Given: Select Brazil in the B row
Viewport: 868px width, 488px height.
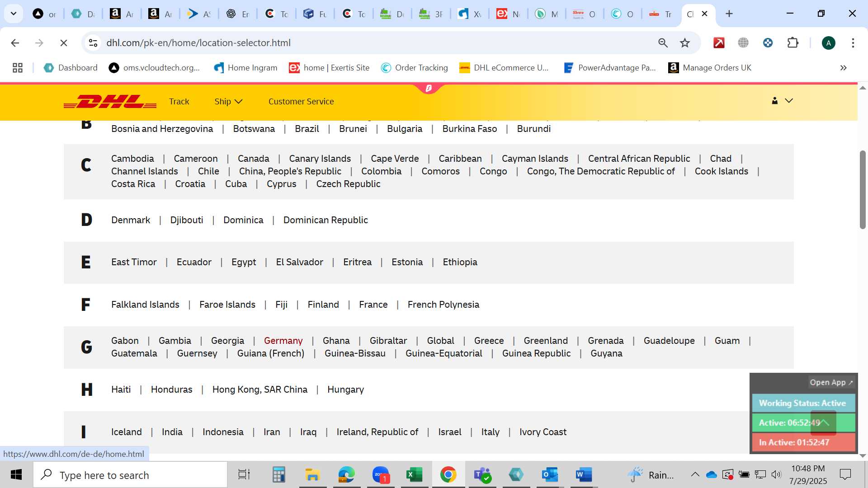Looking at the screenshot, I should click(x=307, y=129).
